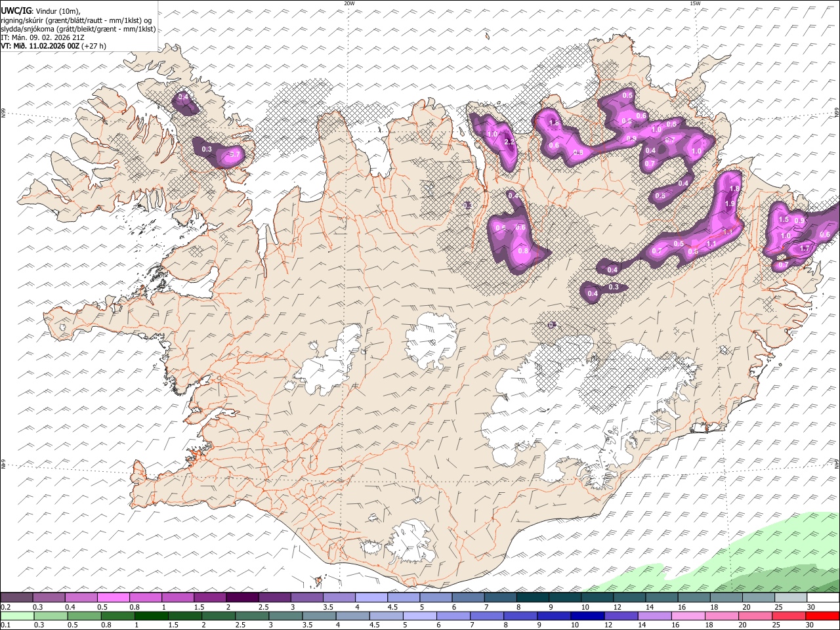Select the light grey 25 swatch in the top row
The height and width of the screenshot is (630, 840).
pos(791,598)
